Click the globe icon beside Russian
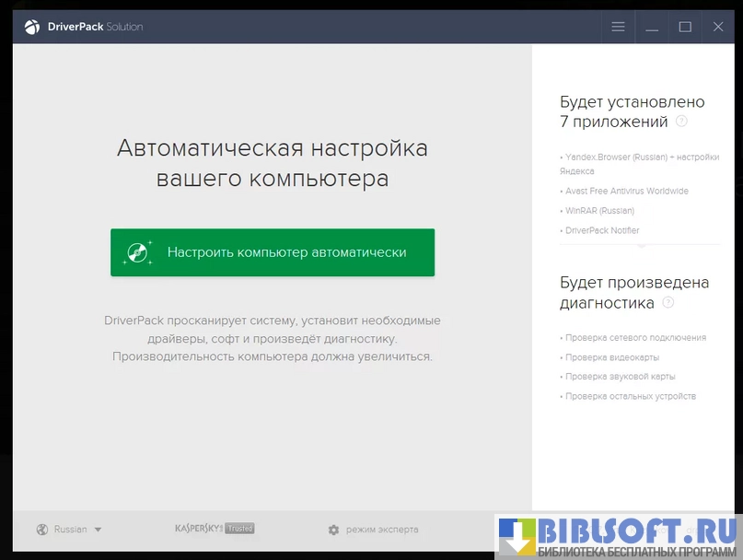The height and width of the screenshot is (560, 743). click(41, 530)
